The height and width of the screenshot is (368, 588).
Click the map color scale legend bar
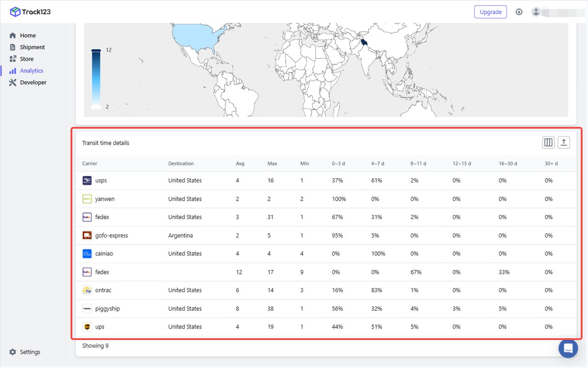pyautogui.click(x=96, y=79)
